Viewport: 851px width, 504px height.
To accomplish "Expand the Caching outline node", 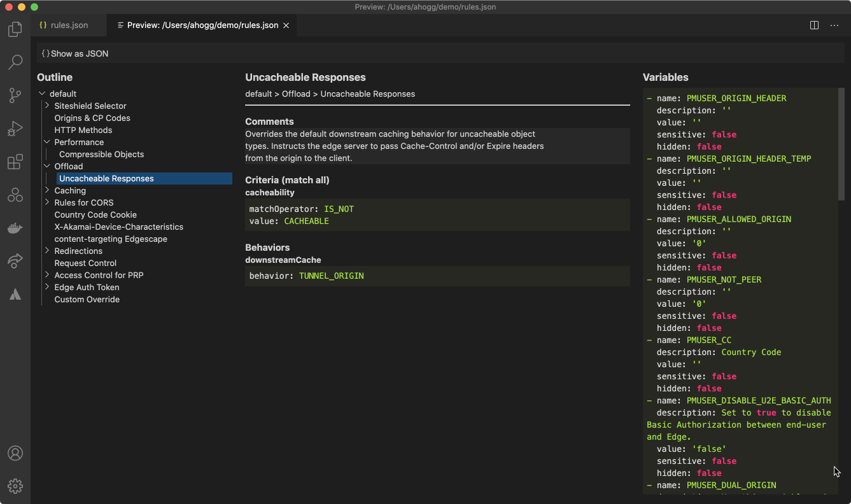I will 47,190.
